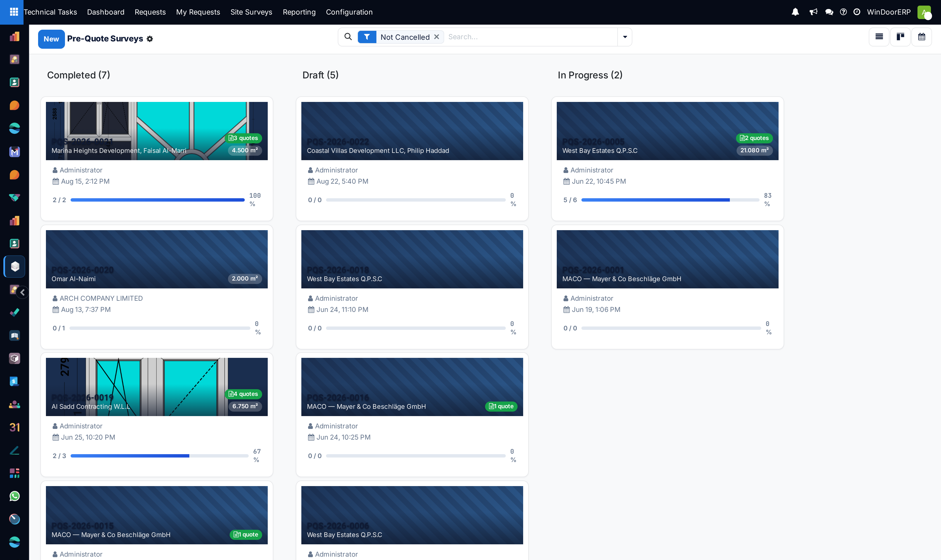Image resolution: width=941 pixels, height=560 pixels.
Task: Open the Al Sadd Contracting window drawing thumbnail
Action: (157, 387)
